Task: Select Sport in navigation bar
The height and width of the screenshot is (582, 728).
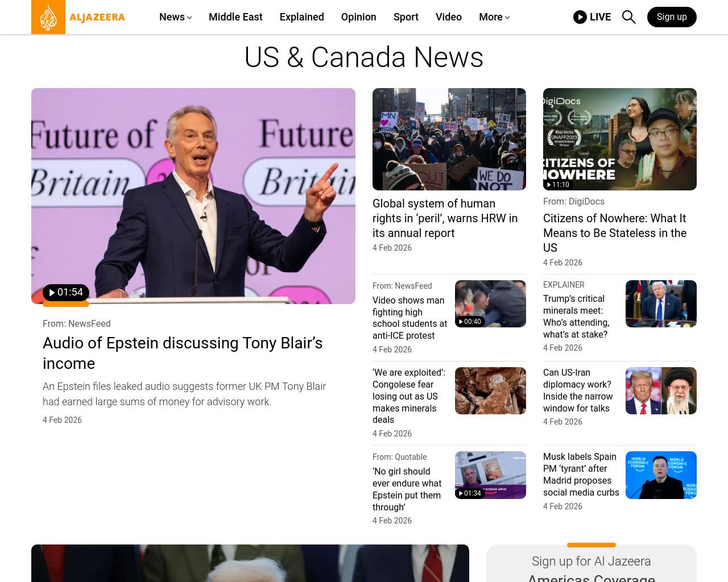Action: click(x=406, y=17)
